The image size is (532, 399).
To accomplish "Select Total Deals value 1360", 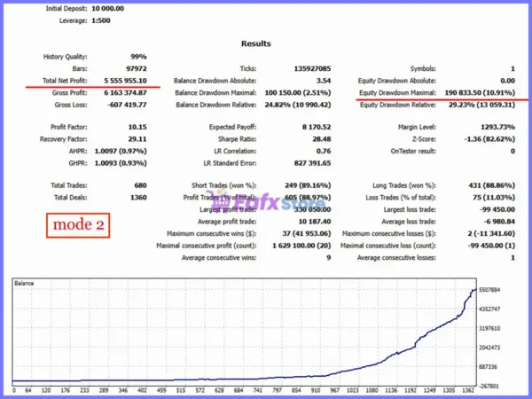I will [139, 198].
